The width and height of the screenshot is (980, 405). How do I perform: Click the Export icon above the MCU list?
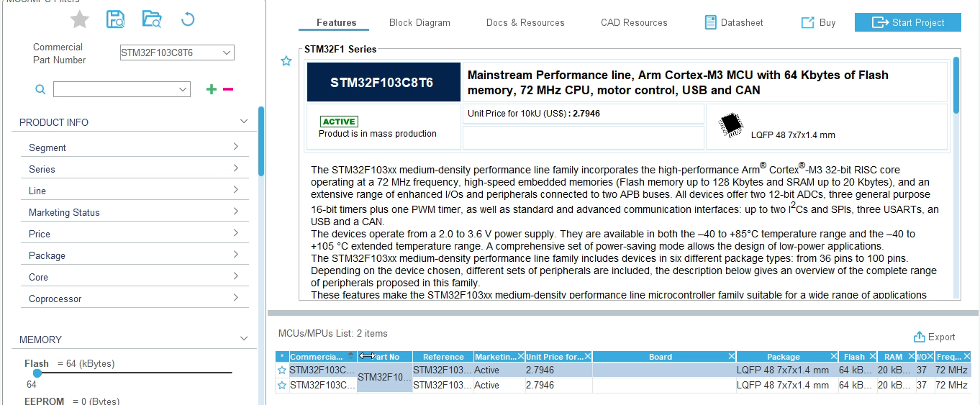click(919, 337)
